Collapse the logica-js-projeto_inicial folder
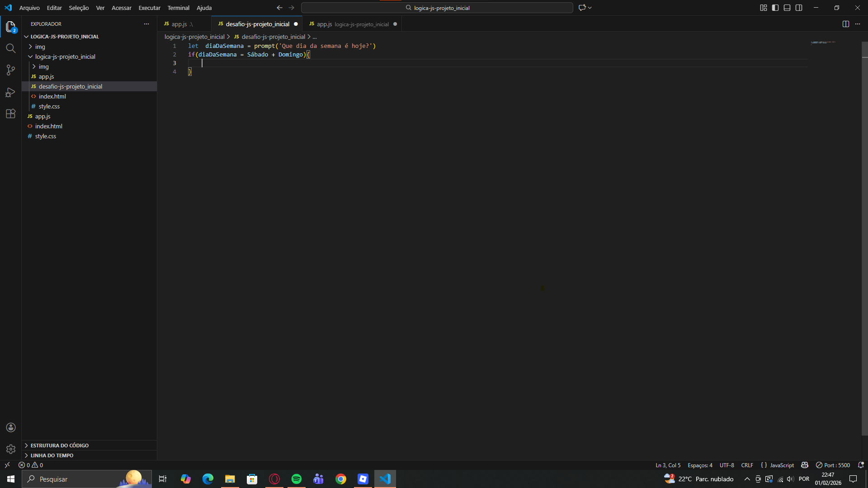 tap(65, 56)
